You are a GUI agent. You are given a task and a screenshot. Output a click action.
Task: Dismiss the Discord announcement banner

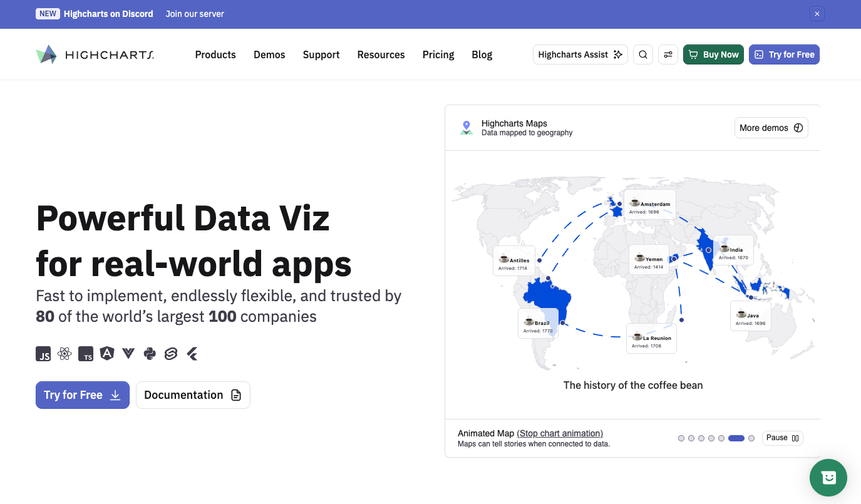pos(817,14)
